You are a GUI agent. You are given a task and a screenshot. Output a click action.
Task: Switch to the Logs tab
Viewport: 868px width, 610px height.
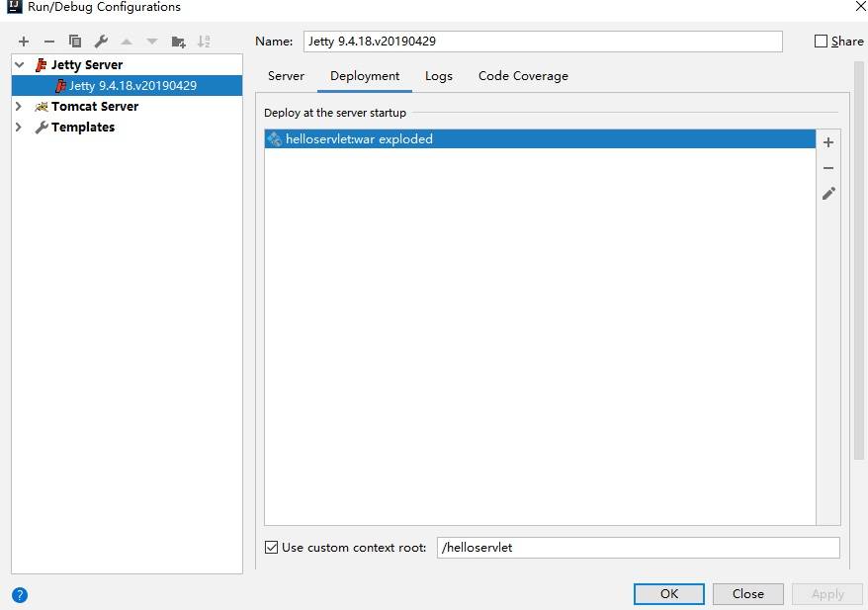[x=439, y=76]
